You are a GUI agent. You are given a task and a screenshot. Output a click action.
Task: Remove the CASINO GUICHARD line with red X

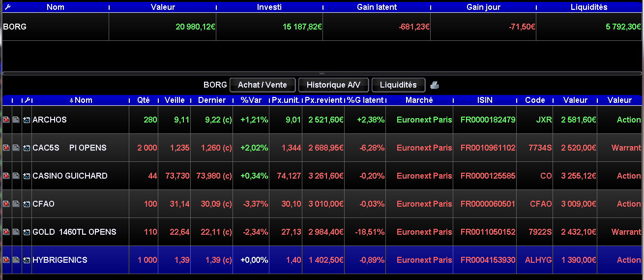tap(6, 176)
